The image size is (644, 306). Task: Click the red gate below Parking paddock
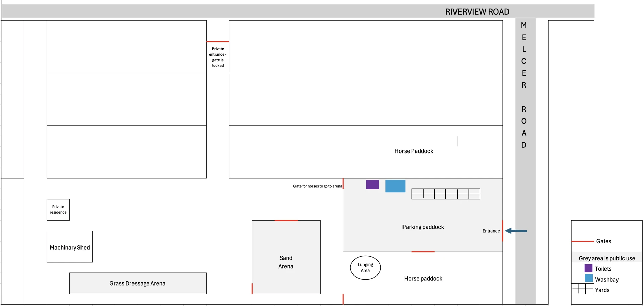[x=423, y=252]
